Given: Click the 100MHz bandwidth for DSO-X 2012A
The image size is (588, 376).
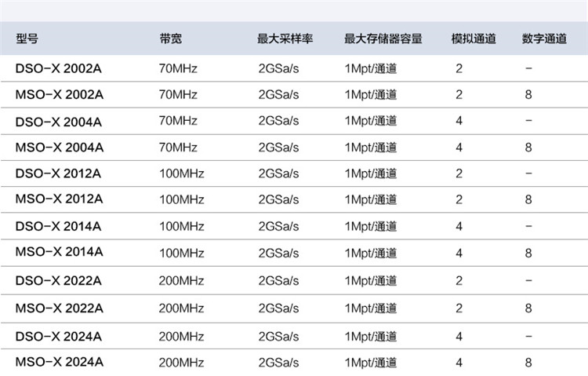Looking at the screenshot, I should pos(182,173).
